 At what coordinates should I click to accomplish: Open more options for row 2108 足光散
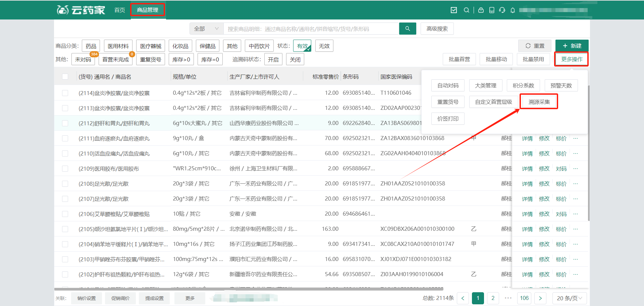click(x=576, y=184)
